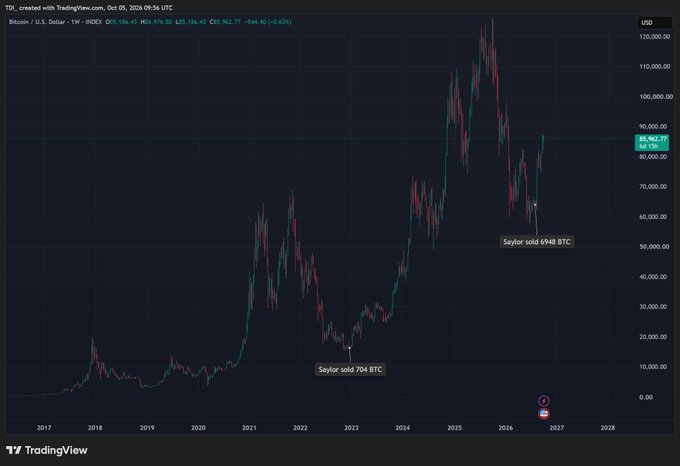Click the 85,962.77 current price label
Screen dimensions: 680x466
[652, 142]
